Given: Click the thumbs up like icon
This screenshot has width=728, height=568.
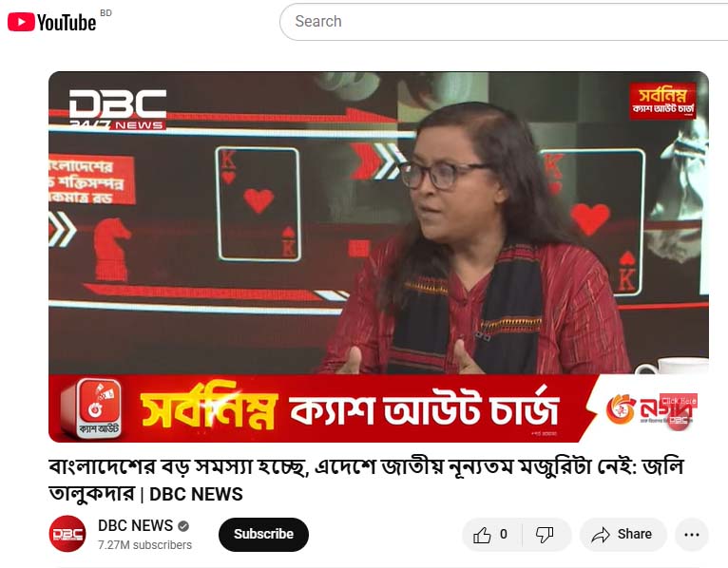Looking at the screenshot, I should [x=482, y=535].
